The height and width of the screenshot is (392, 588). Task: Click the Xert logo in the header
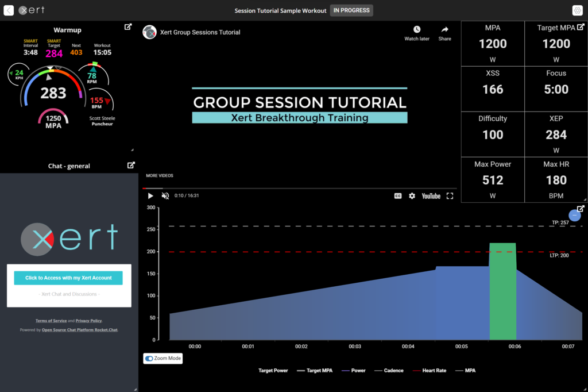32,10
